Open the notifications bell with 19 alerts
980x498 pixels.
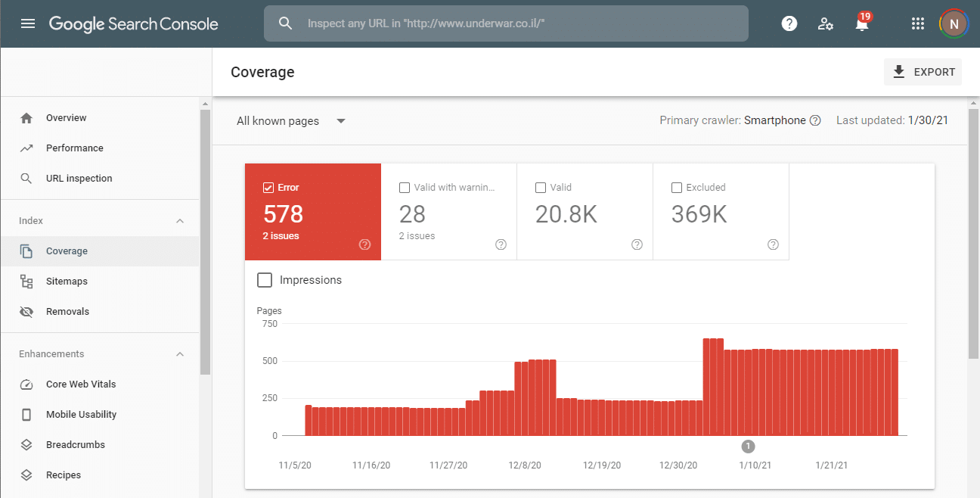coord(862,23)
